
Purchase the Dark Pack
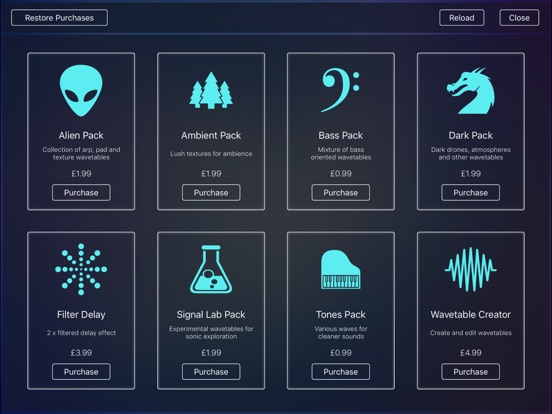[x=471, y=193]
